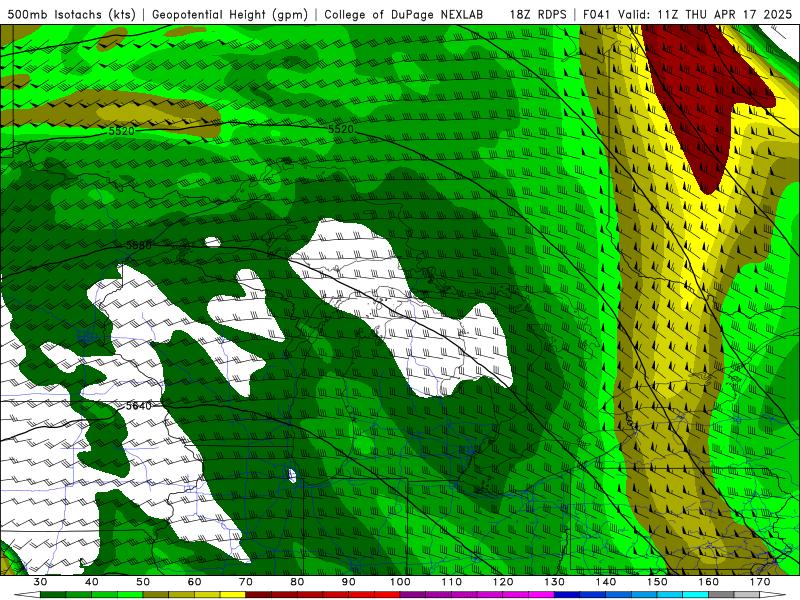The image size is (800, 600).
Task: Click the 80 value on the color scale
Action: coord(297,582)
